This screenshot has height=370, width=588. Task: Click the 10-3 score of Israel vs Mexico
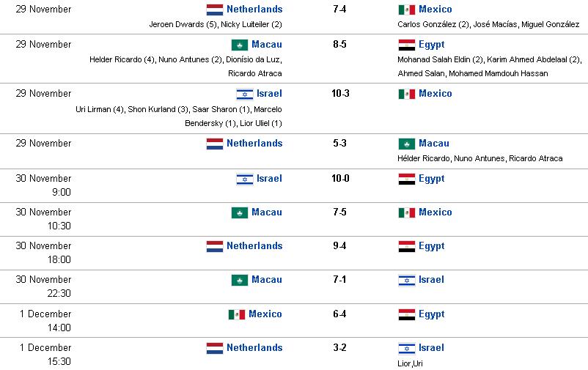340,93
